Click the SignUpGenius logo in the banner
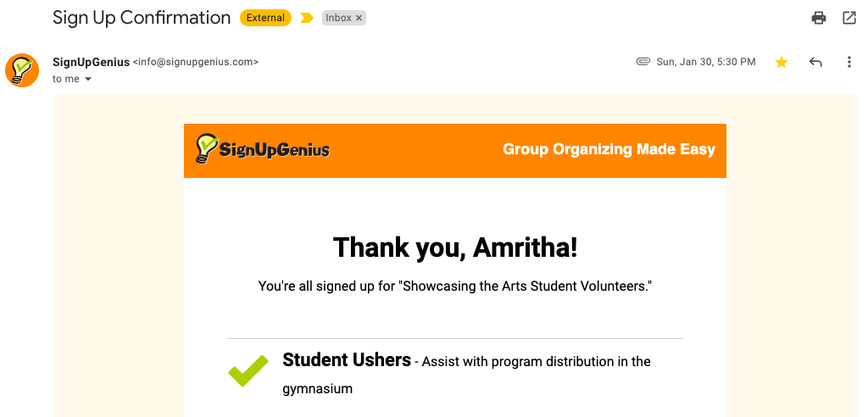Screen dimensions: 868x417 click(262, 150)
